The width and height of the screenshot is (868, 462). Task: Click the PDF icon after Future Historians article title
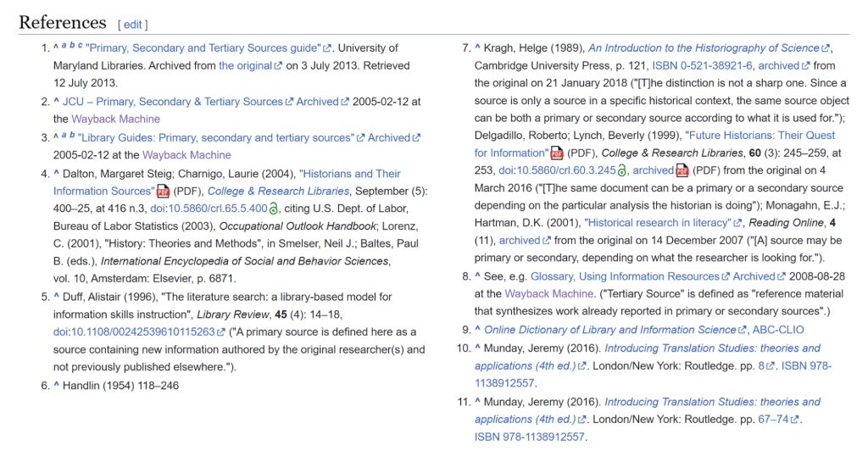[x=557, y=153]
